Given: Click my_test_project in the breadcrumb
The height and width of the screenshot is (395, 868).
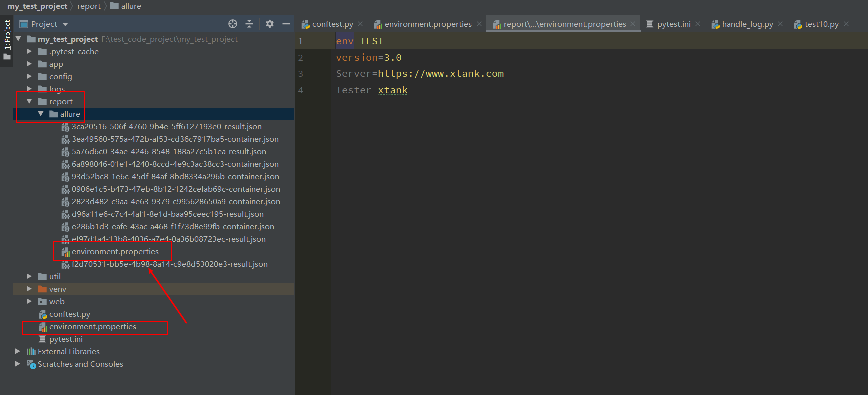Looking at the screenshot, I should click(37, 6).
